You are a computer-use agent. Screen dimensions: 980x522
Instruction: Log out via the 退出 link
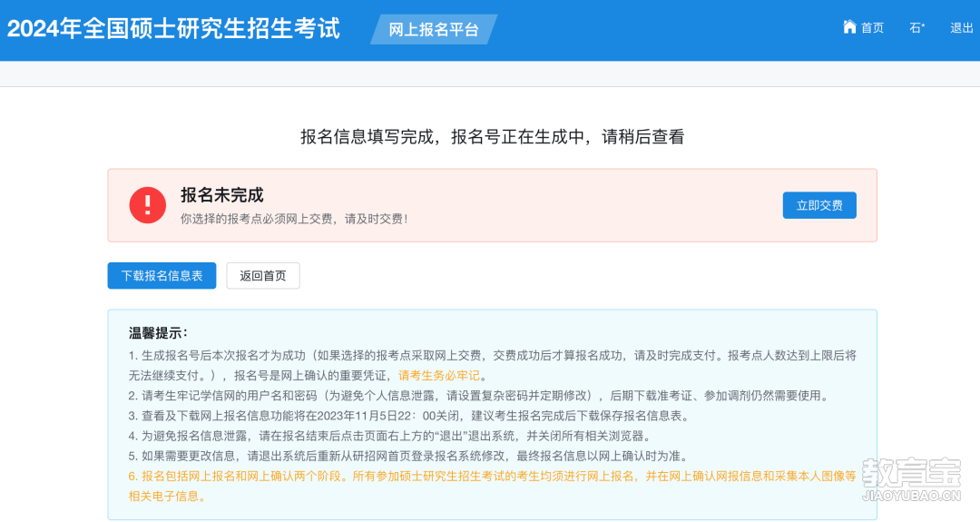[x=961, y=28]
